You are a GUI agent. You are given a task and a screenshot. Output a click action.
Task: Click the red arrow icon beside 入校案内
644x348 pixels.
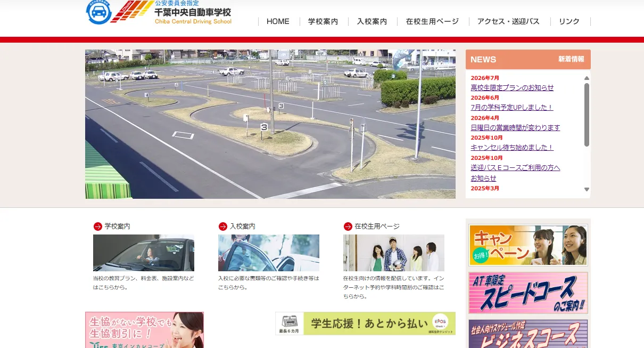222,226
